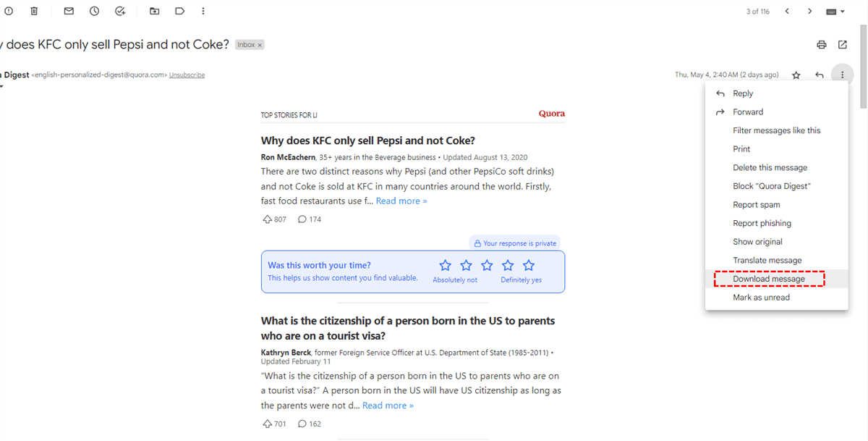868x441 pixels.
Task: Open the Move to folder icon
Action: (155, 11)
